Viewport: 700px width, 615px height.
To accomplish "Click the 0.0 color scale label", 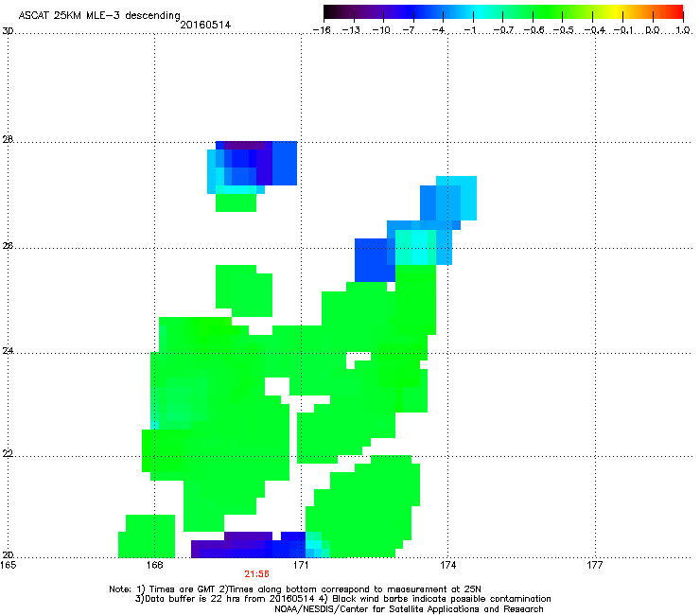I will click(653, 30).
